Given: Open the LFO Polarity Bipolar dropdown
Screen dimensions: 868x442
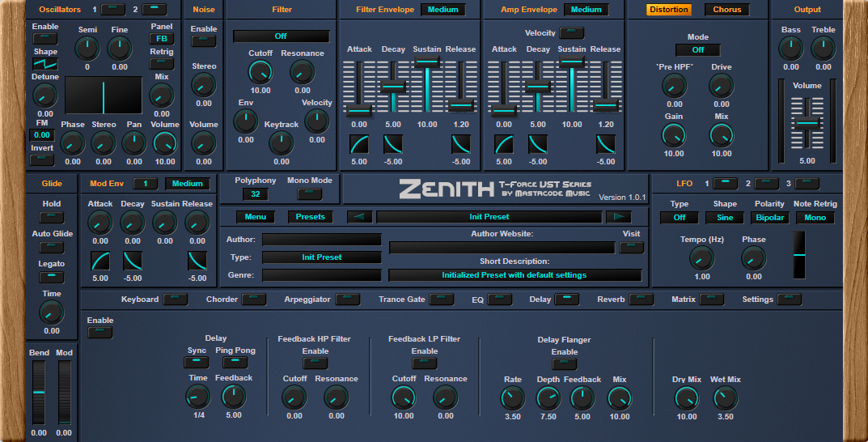Looking at the screenshot, I should coord(770,218).
